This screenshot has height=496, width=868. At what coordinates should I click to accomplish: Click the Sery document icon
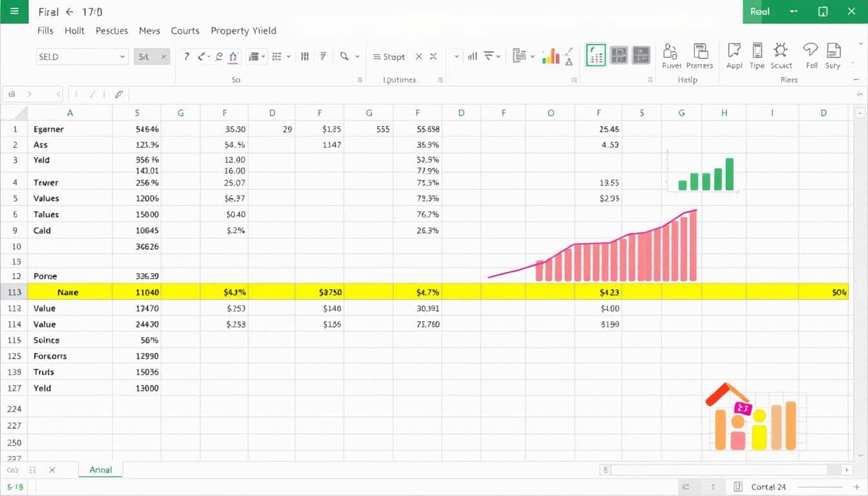coord(833,51)
